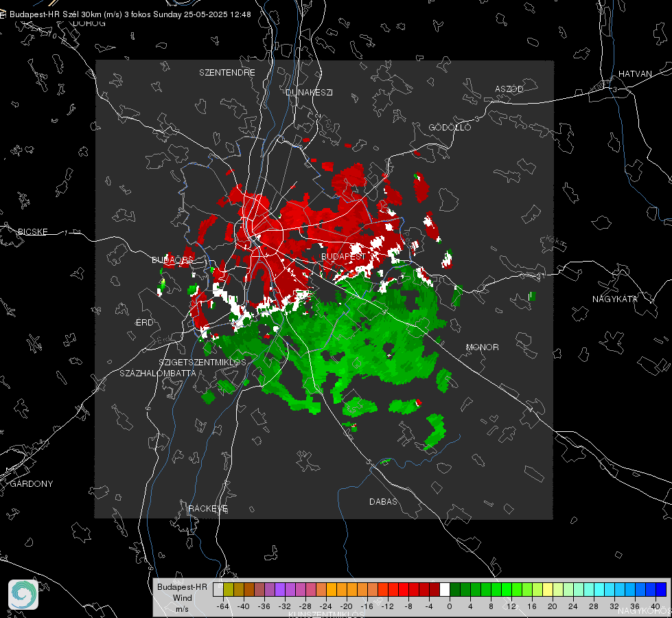Click the -24 value on the legend scale
The height and width of the screenshot is (618, 672).
[326, 606]
